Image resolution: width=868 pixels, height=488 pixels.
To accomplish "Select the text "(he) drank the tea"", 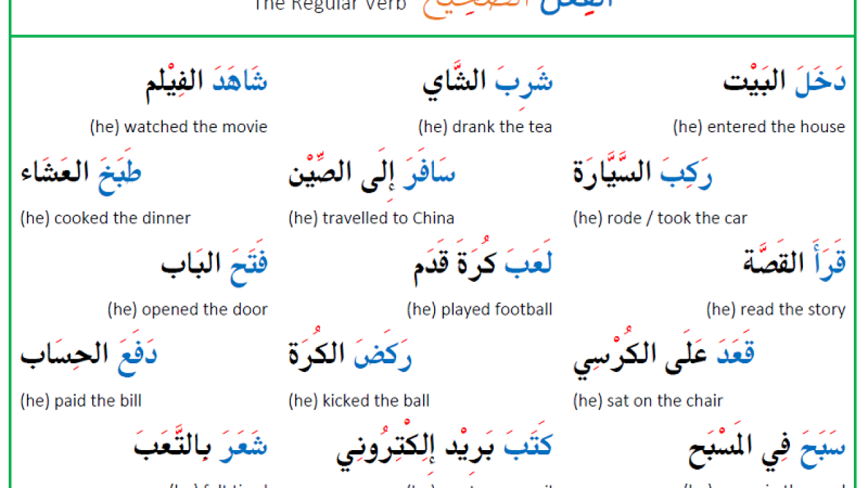I will coord(485,127).
